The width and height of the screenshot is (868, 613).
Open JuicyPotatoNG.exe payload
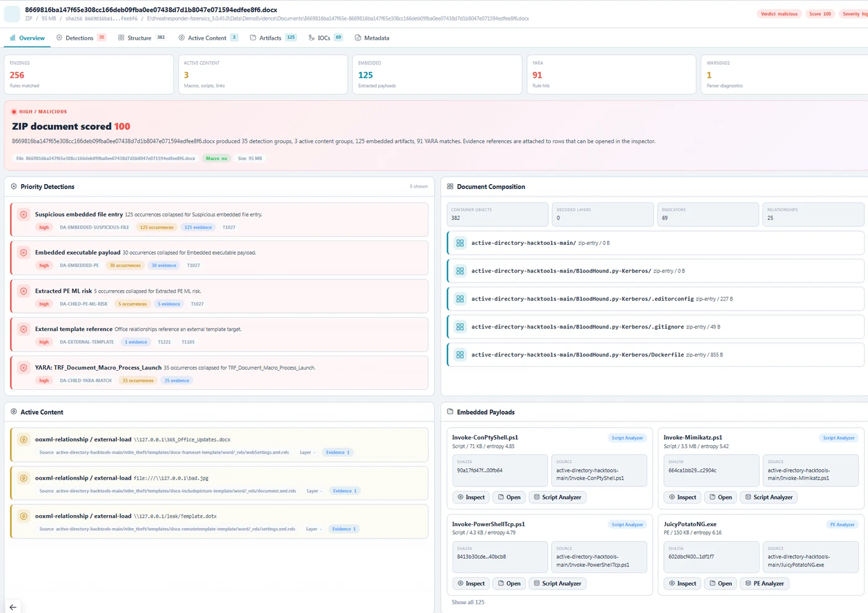pos(720,583)
